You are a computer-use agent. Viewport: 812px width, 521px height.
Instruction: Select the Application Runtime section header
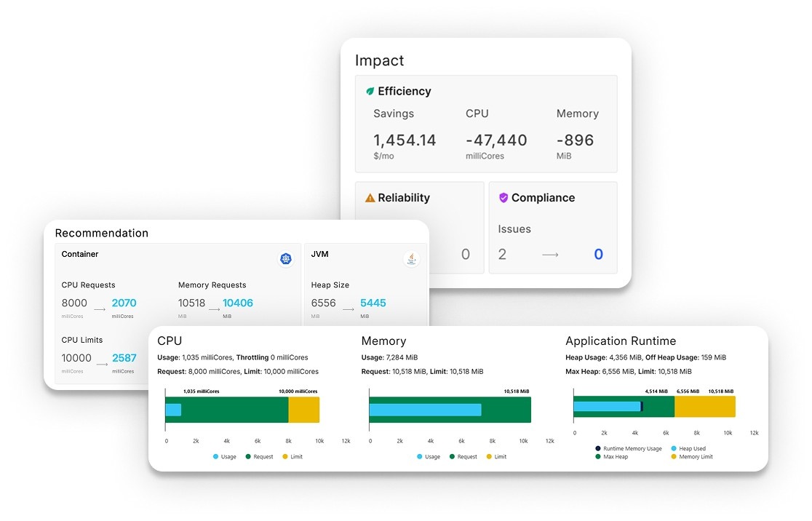pyautogui.click(x=621, y=341)
